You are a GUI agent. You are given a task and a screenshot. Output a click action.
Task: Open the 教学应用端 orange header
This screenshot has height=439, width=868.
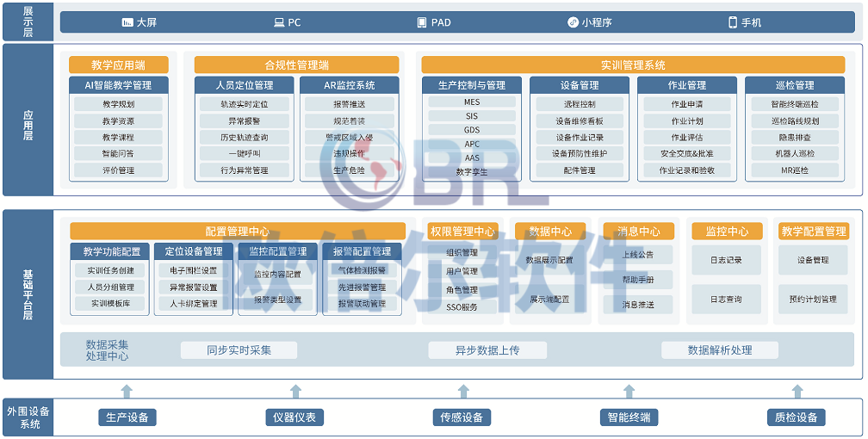click(x=118, y=65)
